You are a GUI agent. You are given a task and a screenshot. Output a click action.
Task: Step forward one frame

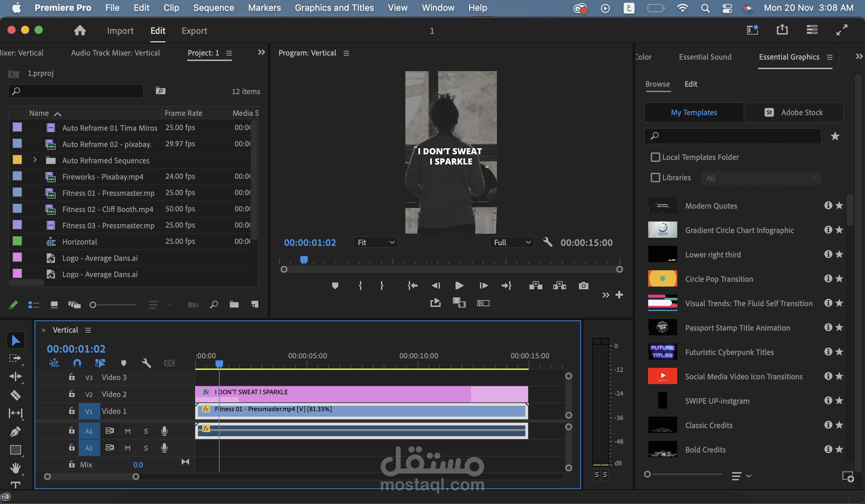click(x=483, y=286)
